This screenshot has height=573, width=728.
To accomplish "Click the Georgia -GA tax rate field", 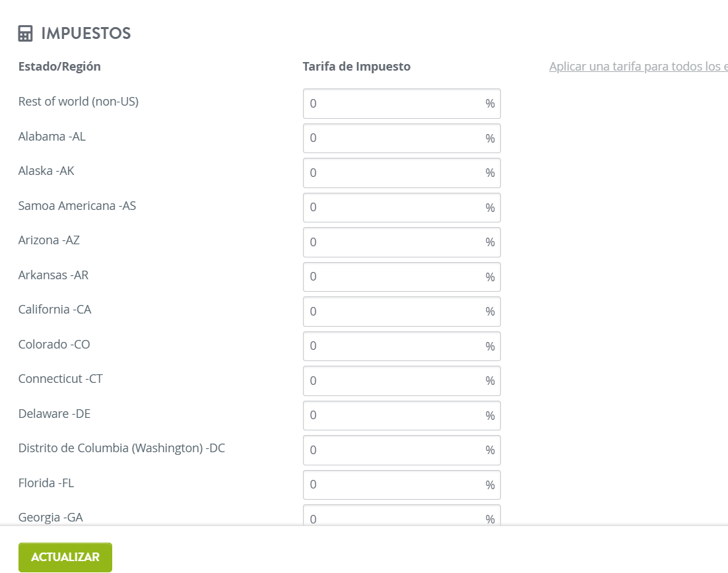I will pos(401,516).
